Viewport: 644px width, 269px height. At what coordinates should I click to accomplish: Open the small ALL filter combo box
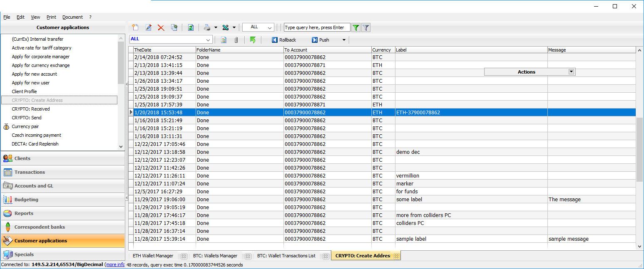(x=258, y=27)
